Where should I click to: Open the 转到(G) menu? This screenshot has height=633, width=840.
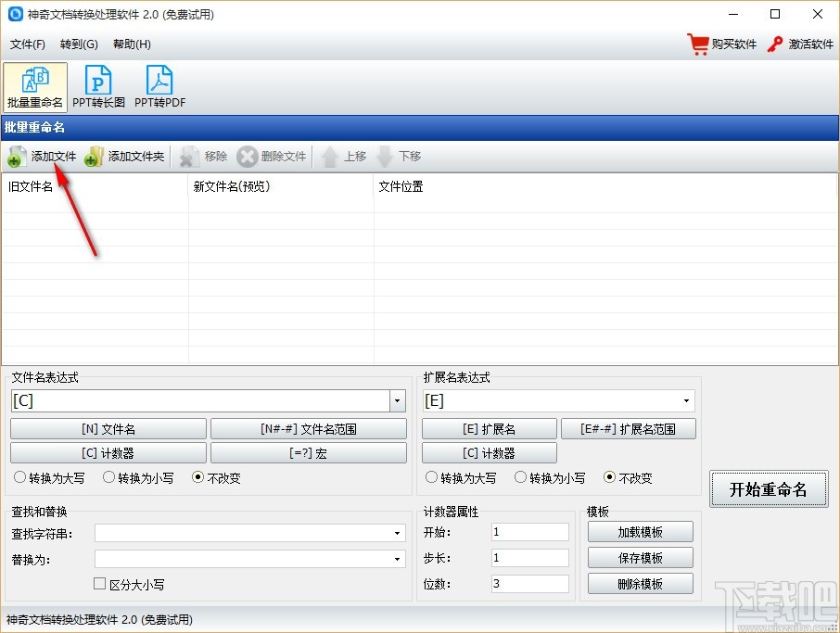[x=79, y=44]
